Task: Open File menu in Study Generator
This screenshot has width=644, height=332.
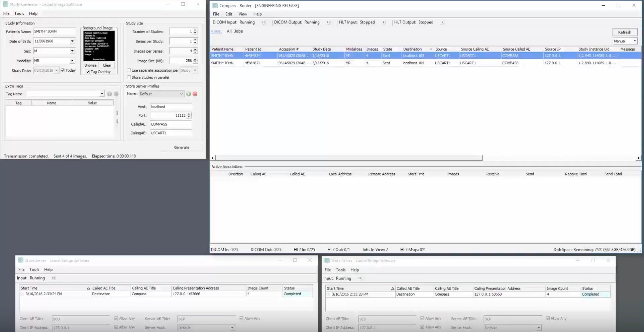Action: pyautogui.click(x=6, y=13)
